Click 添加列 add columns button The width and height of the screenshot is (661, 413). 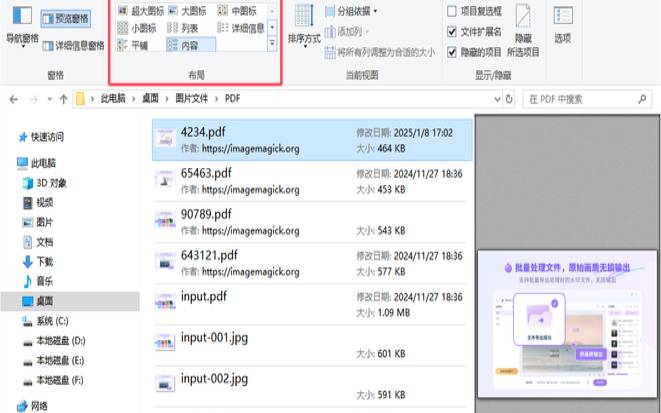pos(347,31)
